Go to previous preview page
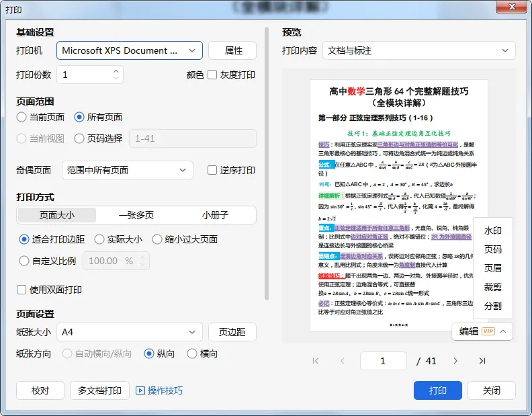532x416 pixels. click(343, 361)
